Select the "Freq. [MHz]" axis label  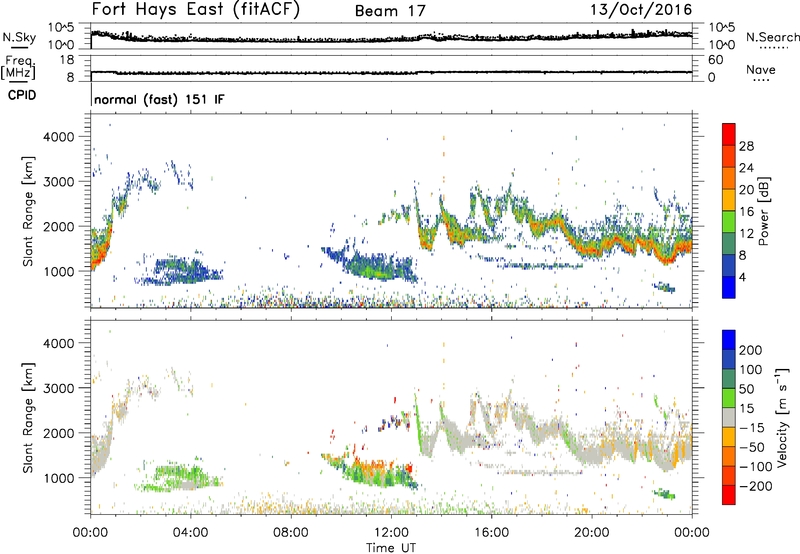18,68
